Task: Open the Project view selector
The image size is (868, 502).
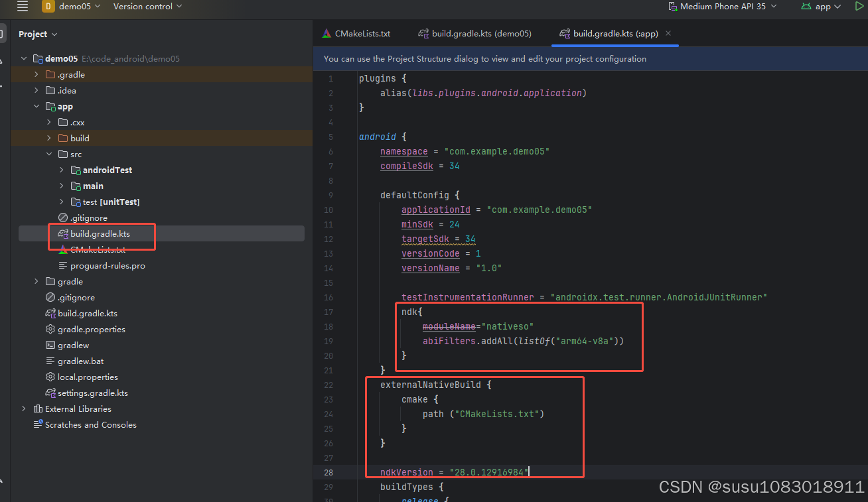Action: tap(38, 34)
